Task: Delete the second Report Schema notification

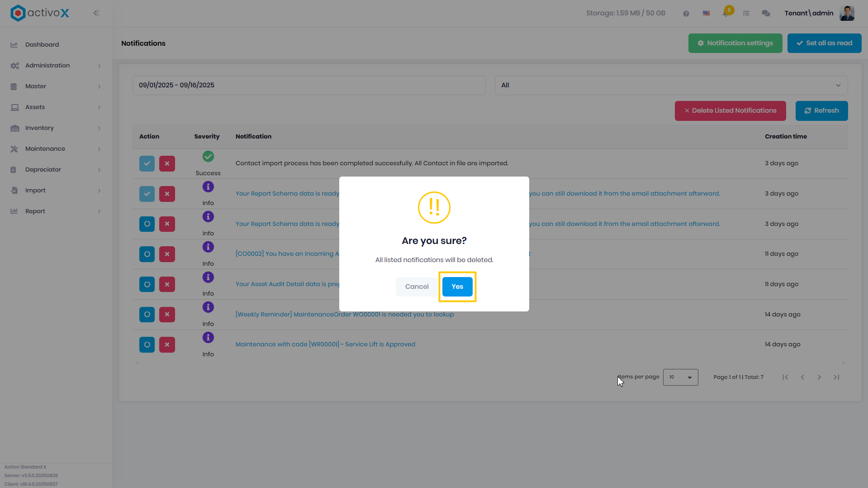Action: pyautogui.click(x=167, y=224)
